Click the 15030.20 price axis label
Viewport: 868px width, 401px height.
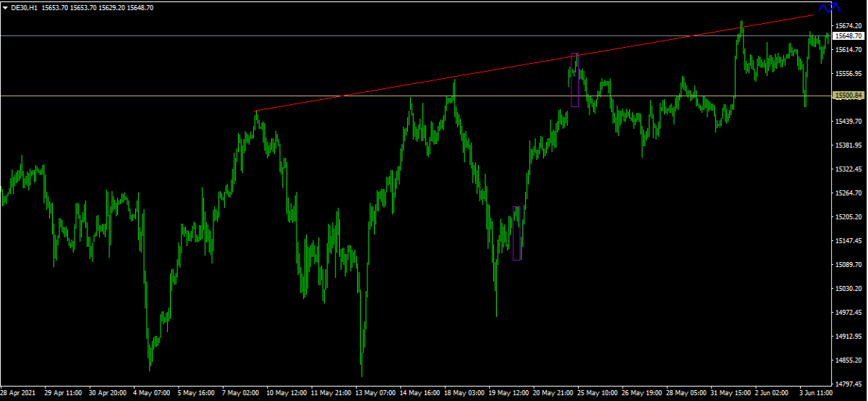tap(848, 289)
